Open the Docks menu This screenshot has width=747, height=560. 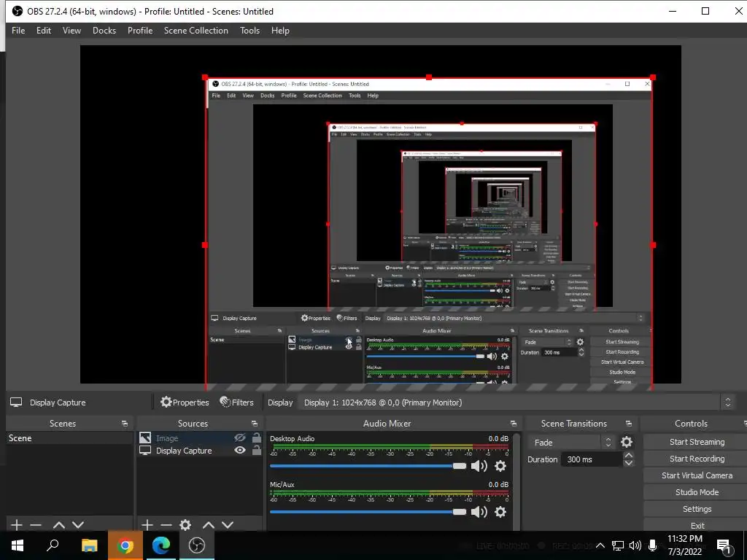click(104, 31)
